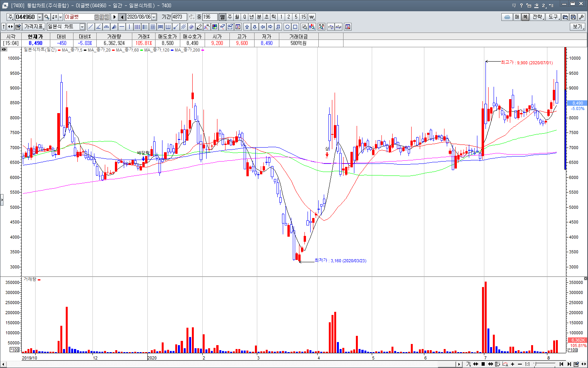Image resolution: width=588 pixels, height=368 pixels.
Task: Open chart settings from folder icon
Action: [x=565, y=17]
